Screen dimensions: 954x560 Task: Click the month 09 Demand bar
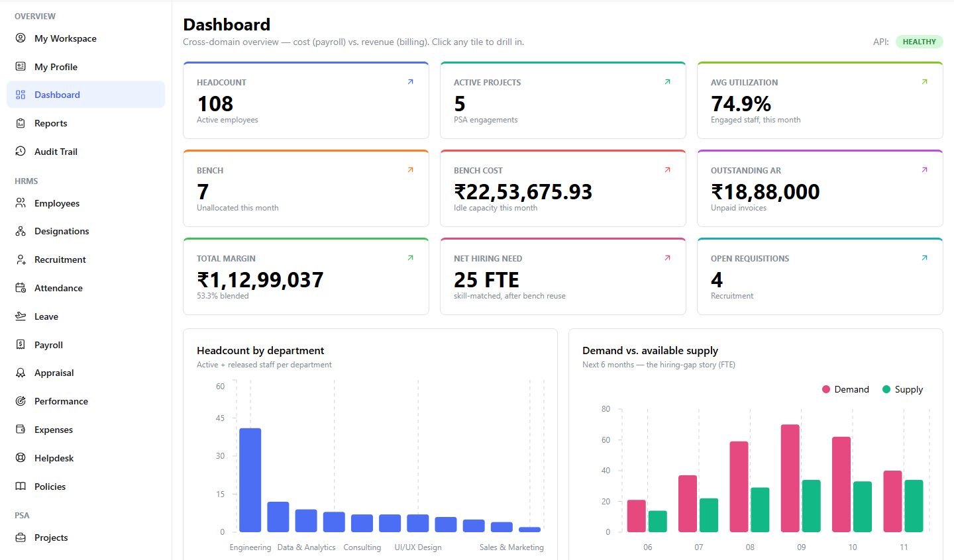[790, 478]
